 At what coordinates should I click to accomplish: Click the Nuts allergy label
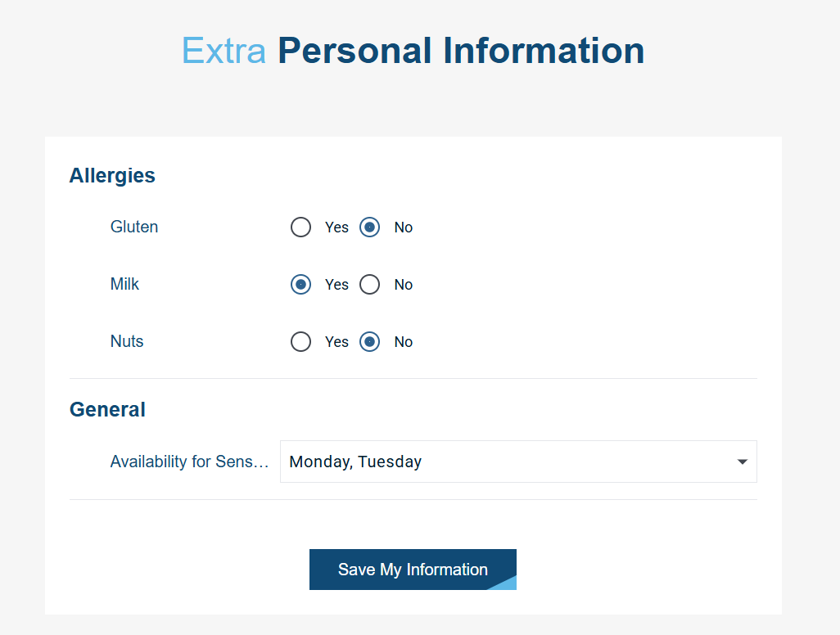(x=127, y=341)
